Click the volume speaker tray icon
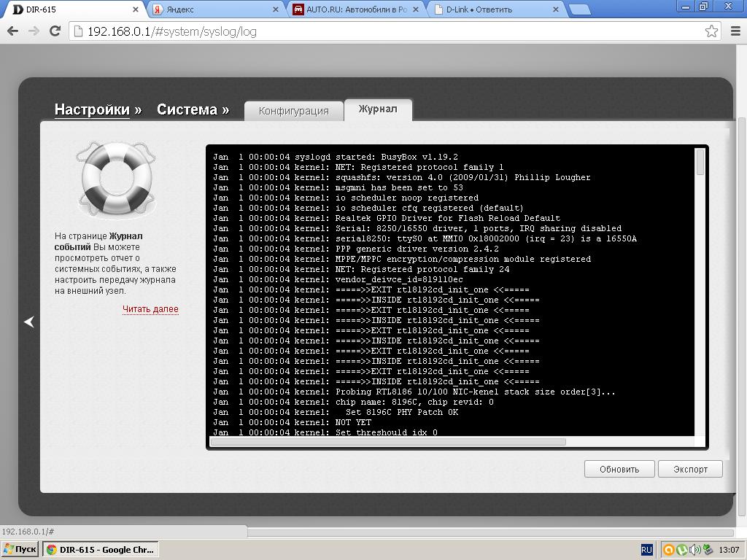 694,550
